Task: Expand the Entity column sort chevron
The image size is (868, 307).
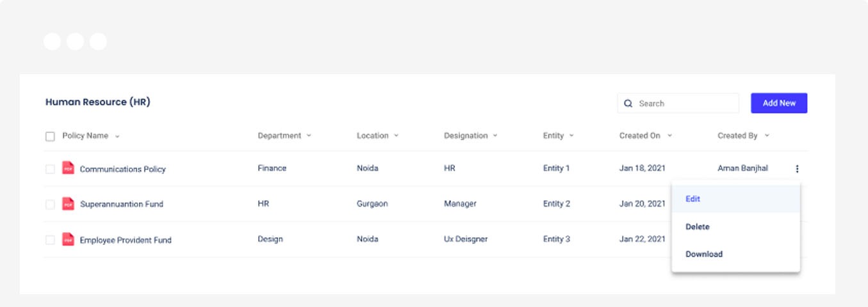Action: click(571, 136)
